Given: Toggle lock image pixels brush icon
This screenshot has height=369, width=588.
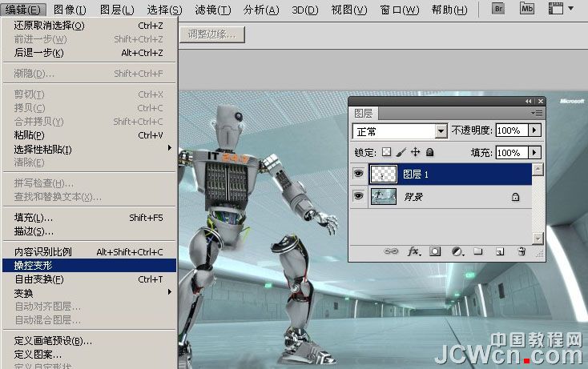Looking at the screenshot, I should click(x=401, y=152).
